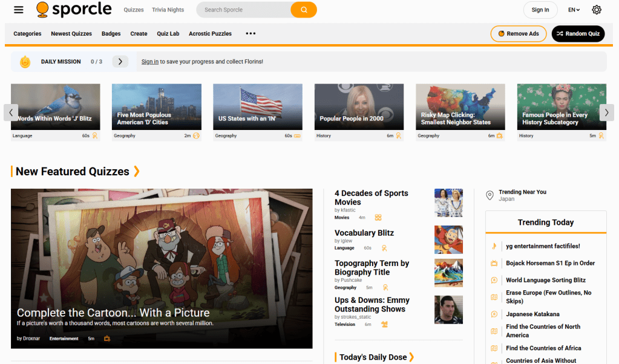
Task: Click the Sporcle logo
Action: 74,10
